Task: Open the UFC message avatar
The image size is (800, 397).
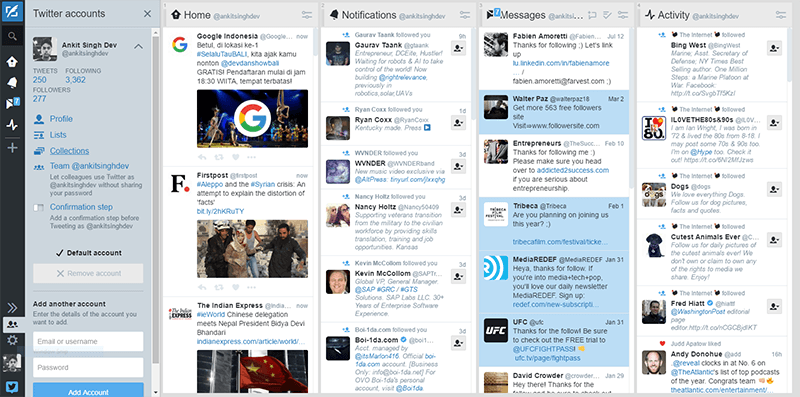Action: 496,330
